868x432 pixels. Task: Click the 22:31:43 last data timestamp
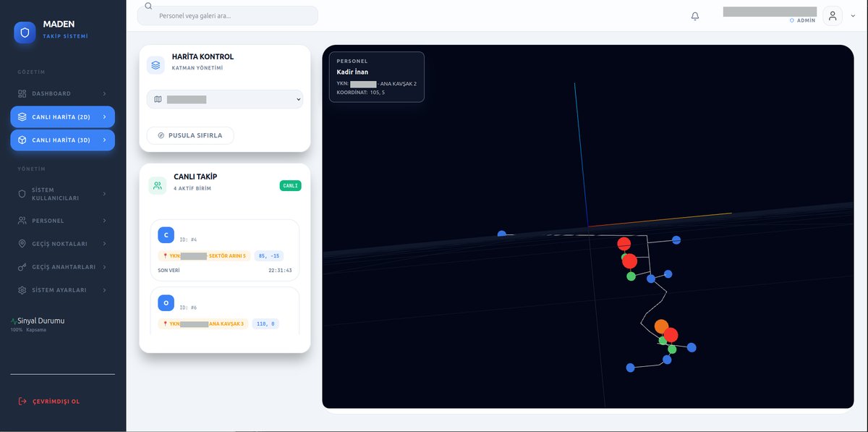280,271
